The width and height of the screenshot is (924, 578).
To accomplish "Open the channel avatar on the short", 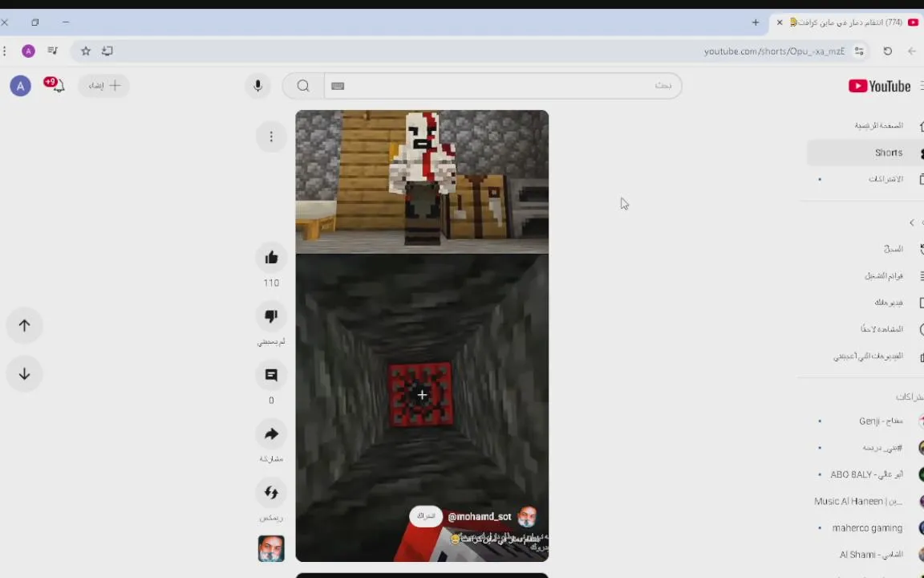I will pos(527,517).
